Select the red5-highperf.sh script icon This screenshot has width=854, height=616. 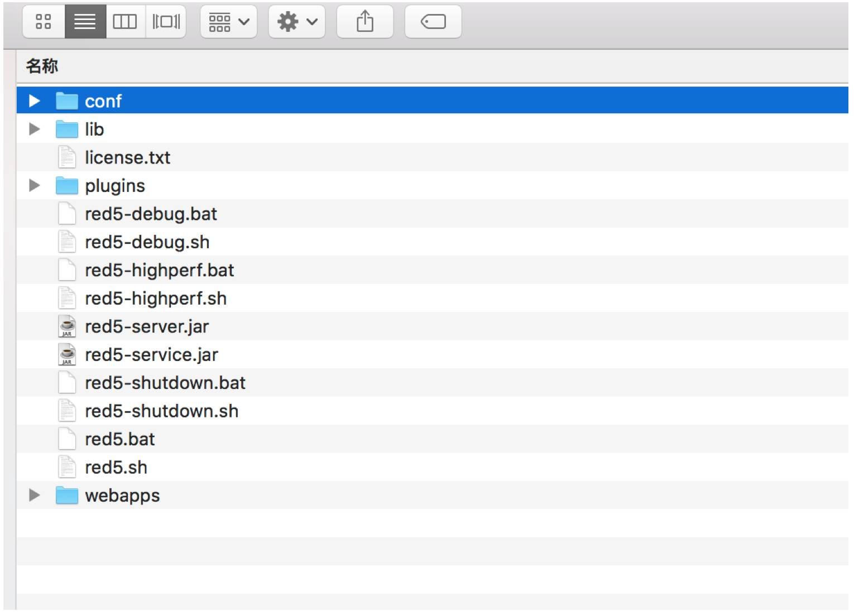[x=67, y=298]
